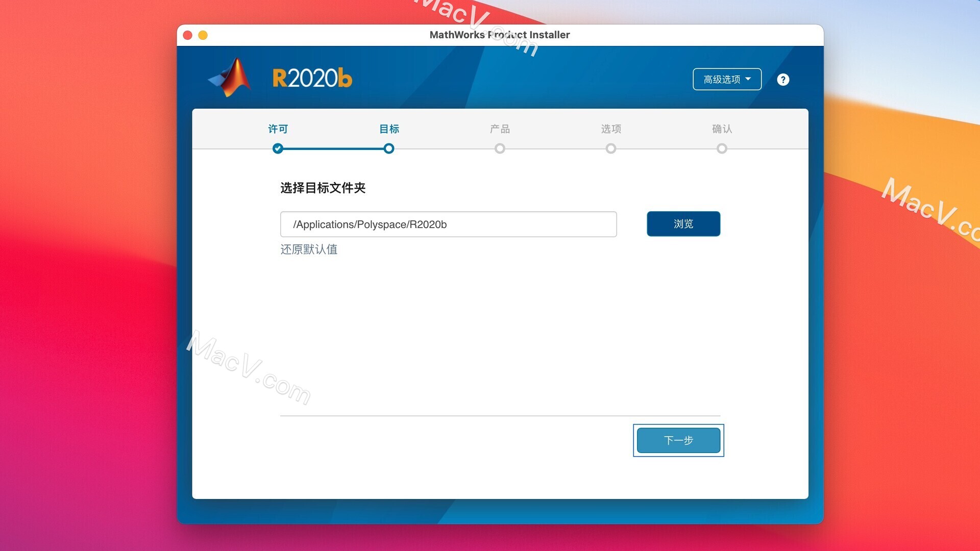Image resolution: width=980 pixels, height=551 pixels.
Task: Minimize the installer with the yellow button
Action: pyautogui.click(x=203, y=35)
